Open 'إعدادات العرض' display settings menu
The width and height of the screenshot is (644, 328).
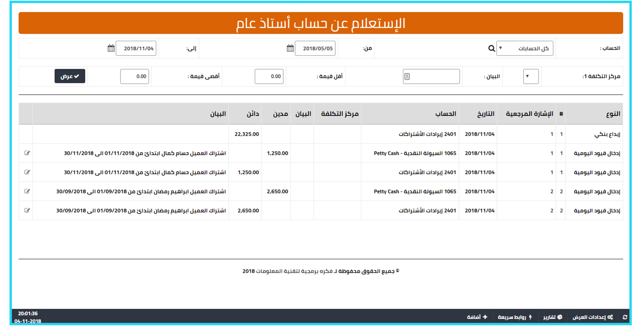[x=593, y=317]
